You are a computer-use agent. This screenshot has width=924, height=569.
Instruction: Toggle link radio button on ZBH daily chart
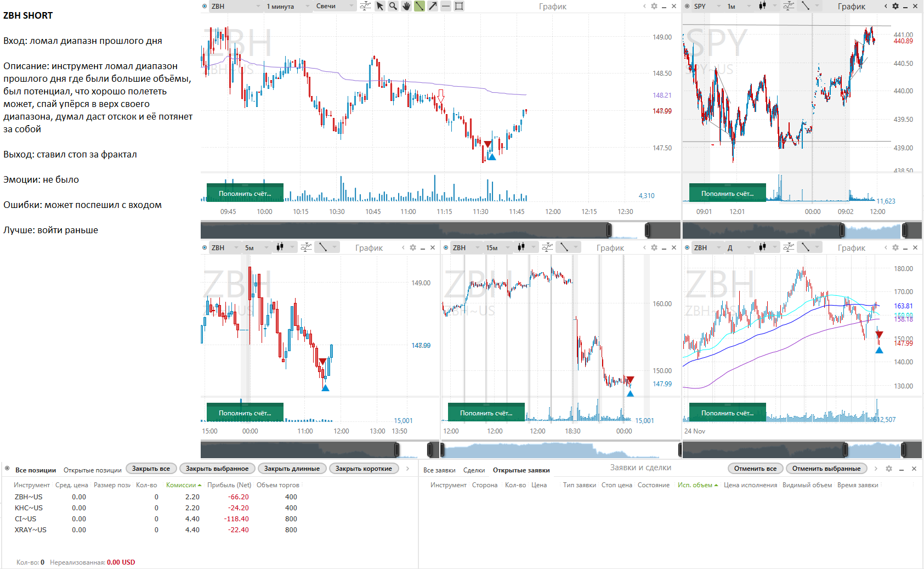(x=687, y=247)
